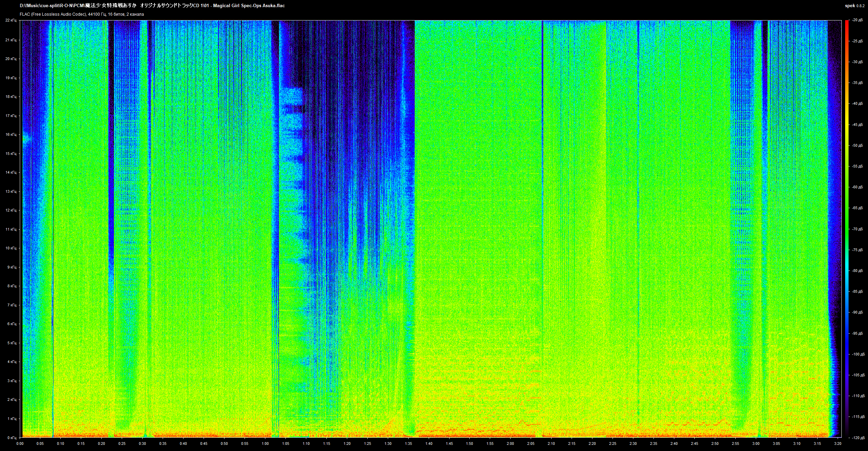Screen dimensions: 868x451
Task: Select the "2:00" time axis label
Action: pyautogui.click(x=511, y=443)
